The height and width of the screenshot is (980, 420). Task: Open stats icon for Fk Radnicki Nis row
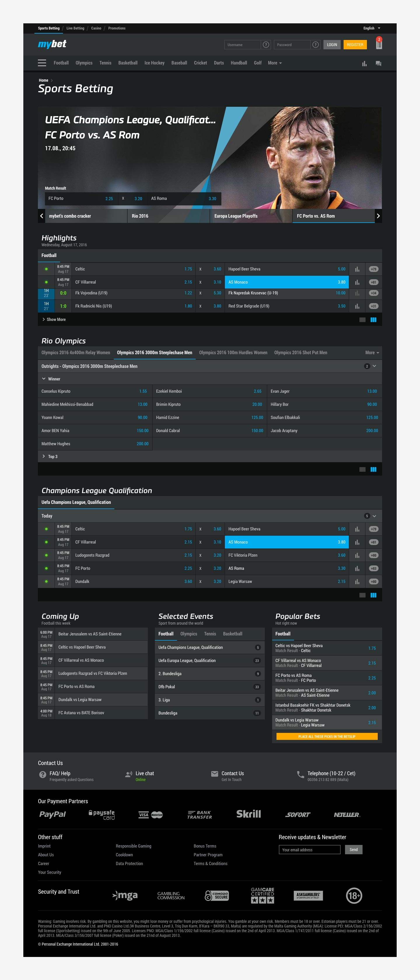[x=357, y=306]
